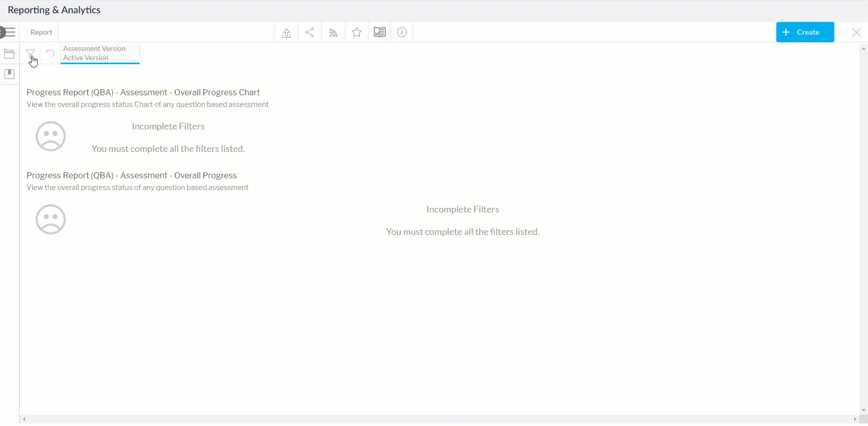Click the share icon
The height and width of the screenshot is (426, 868).
tap(310, 33)
